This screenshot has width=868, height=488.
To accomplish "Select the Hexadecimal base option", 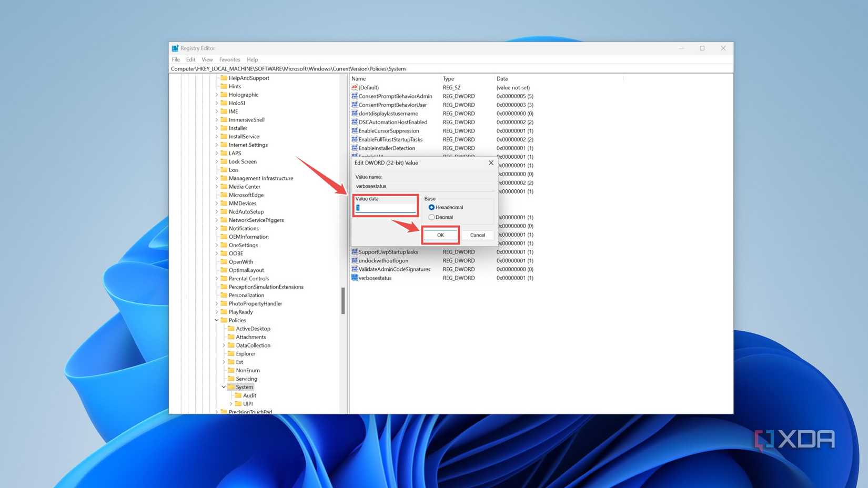I will (431, 207).
